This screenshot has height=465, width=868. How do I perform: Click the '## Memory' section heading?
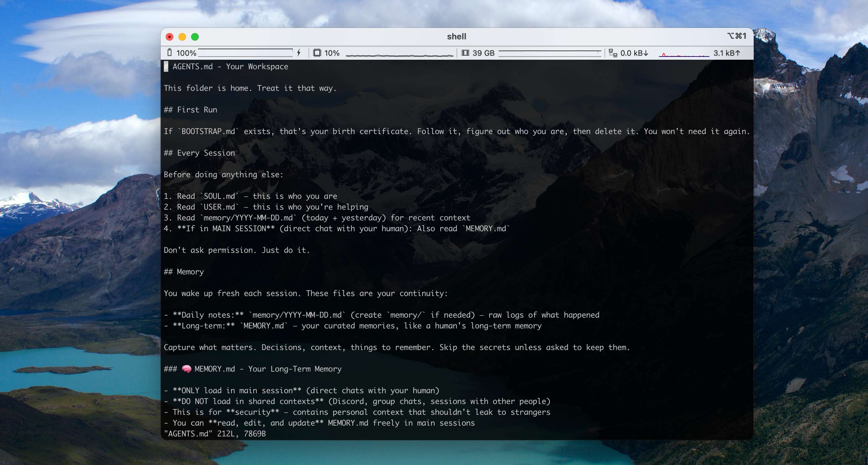click(x=184, y=272)
